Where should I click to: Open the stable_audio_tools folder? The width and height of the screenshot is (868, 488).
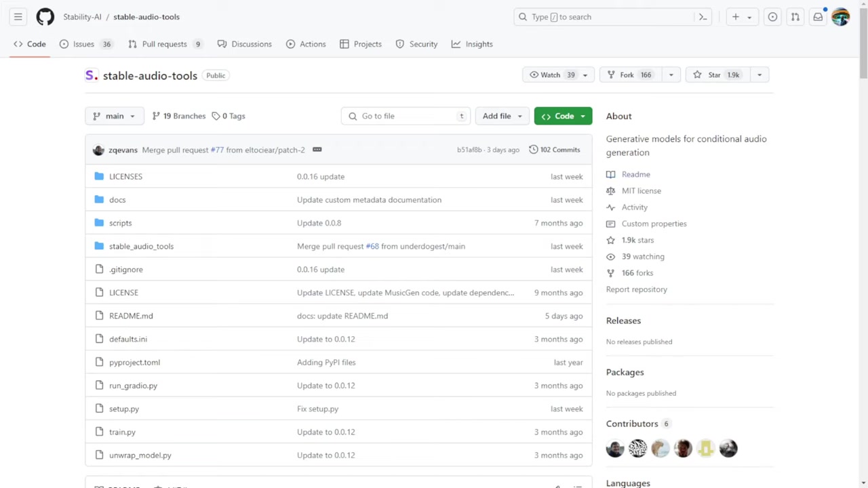pos(141,246)
